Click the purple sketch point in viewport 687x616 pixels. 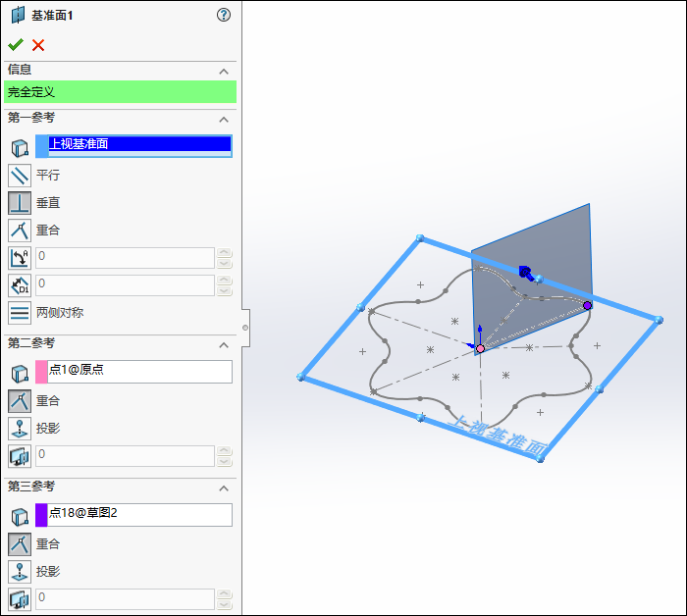[x=588, y=305]
